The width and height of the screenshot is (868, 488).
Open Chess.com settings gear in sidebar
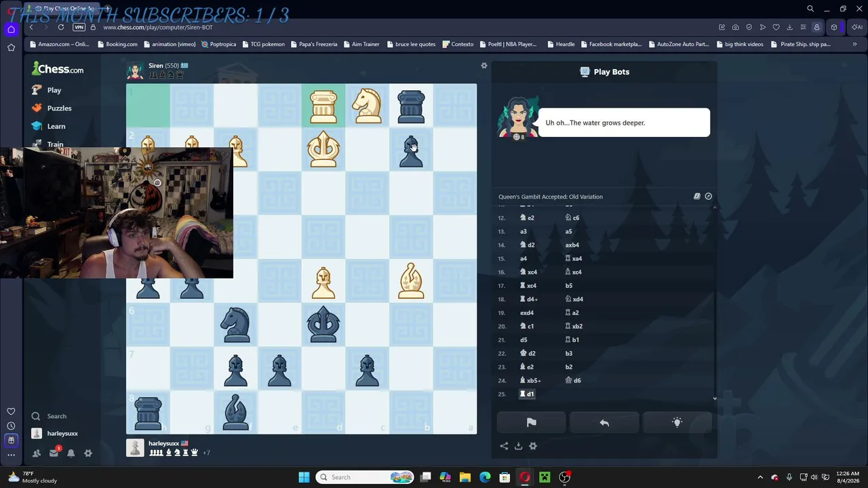[88, 453]
